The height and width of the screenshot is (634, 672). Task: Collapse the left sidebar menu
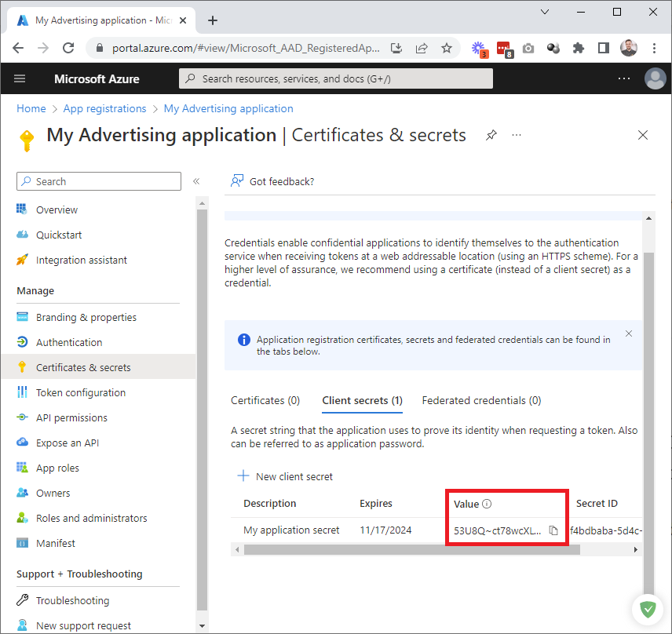(x=196, y=181)
